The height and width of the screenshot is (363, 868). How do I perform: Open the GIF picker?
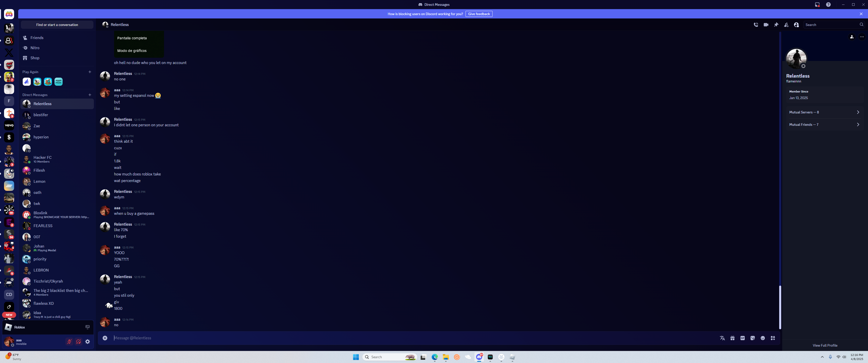click(742, 338)
